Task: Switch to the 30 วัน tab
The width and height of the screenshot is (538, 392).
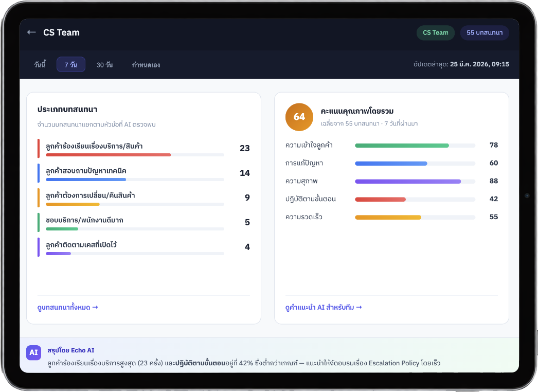Action: click(x=104, y=65)
